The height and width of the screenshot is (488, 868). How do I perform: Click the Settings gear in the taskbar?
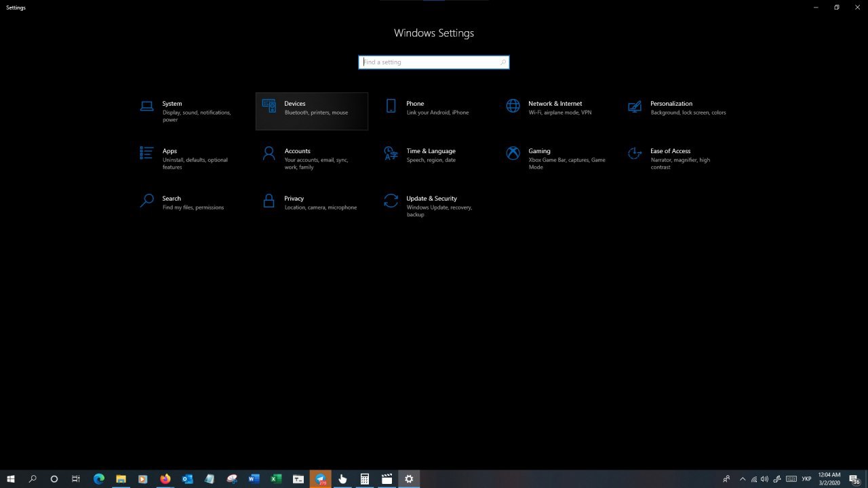pyautogui.click(x=409, y=479)
